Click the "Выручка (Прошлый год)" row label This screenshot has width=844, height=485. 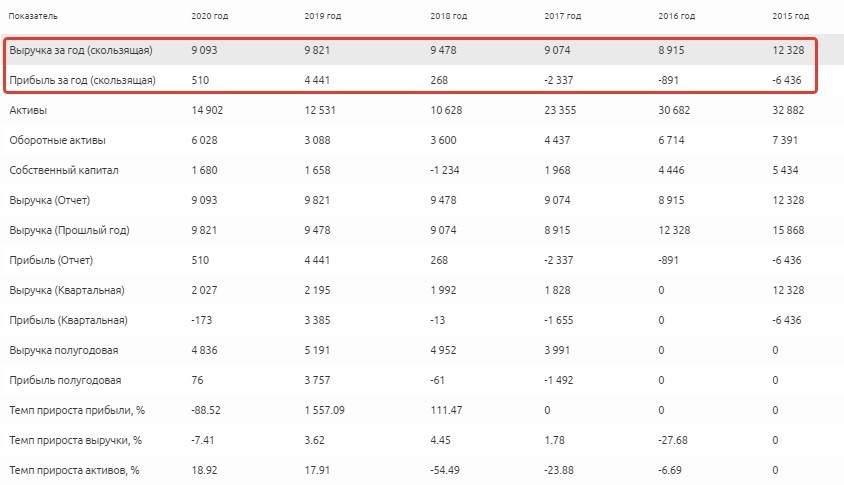[69, 230]
